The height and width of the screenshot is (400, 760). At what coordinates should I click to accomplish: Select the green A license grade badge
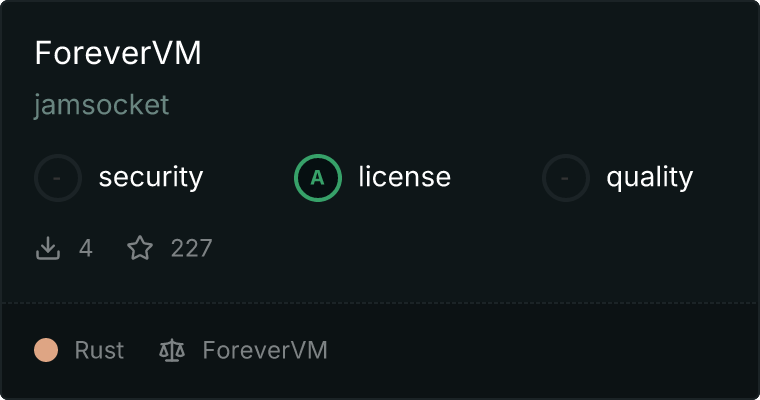click(318, 178)
